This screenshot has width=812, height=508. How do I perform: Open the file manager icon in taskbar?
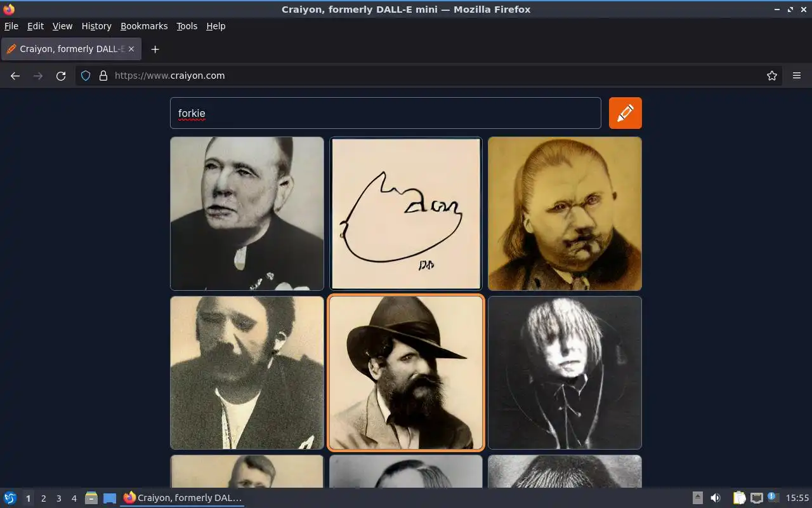click(x=91, y=498)
